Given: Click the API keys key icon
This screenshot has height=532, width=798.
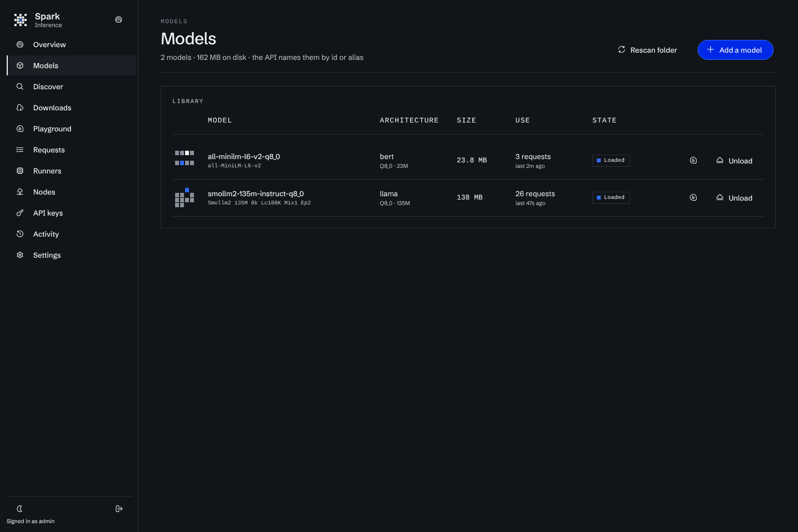Looking at the screenshot, I should point(20,213).
